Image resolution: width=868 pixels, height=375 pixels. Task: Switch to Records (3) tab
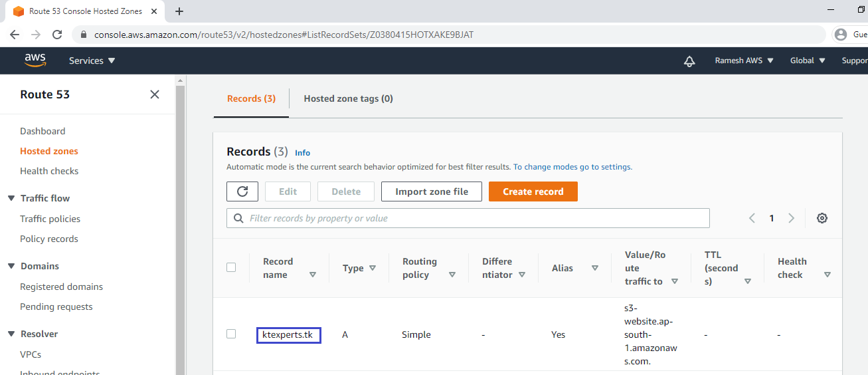[x=251, y=98]
